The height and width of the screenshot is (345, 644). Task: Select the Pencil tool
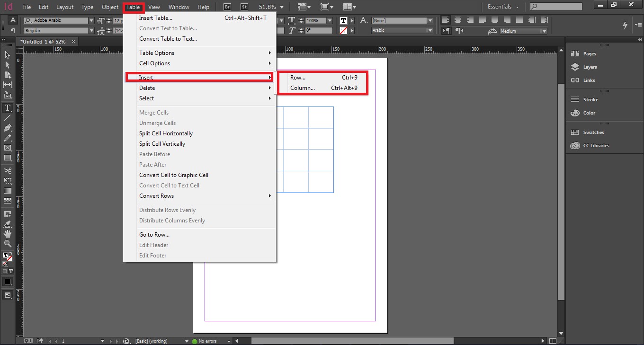tap(8, 138)
